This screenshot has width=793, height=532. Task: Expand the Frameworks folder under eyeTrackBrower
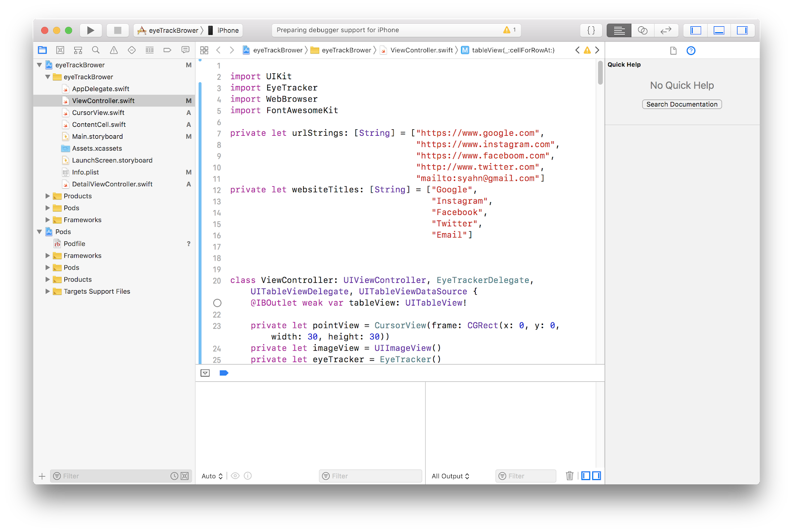[x=48, y=220]
